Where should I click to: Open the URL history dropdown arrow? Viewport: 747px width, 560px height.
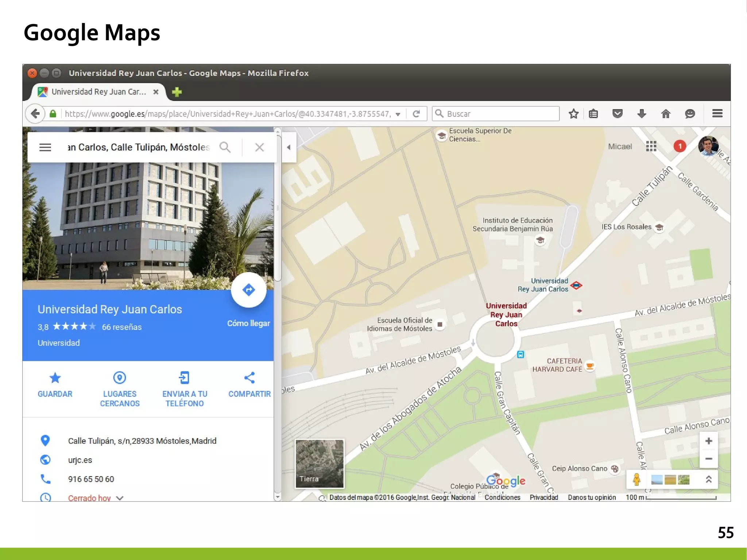coord(398,114)
